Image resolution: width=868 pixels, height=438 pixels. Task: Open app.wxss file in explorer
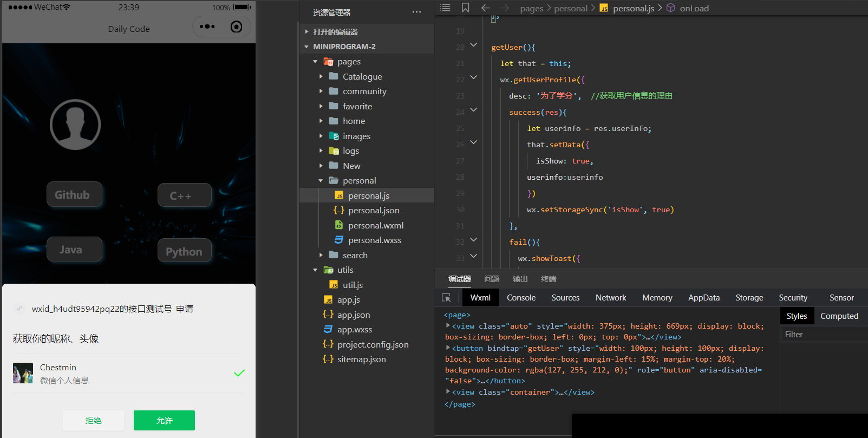[355, 329]
